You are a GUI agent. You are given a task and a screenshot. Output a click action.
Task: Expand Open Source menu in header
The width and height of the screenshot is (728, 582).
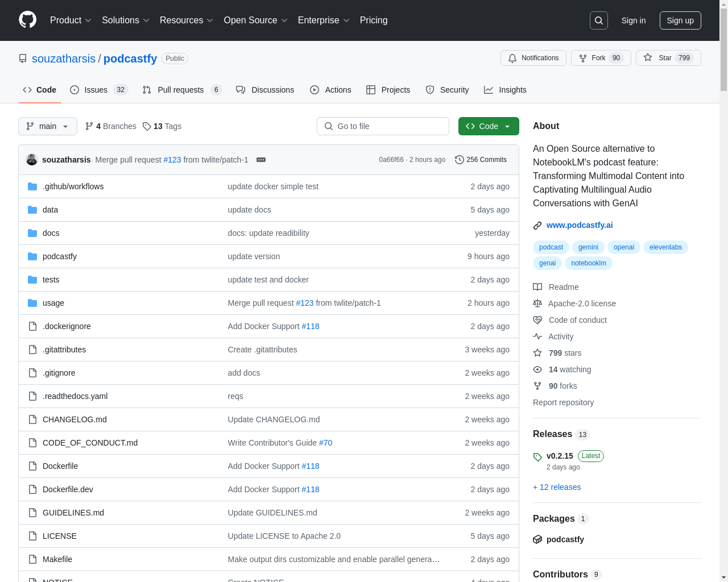(x=256, y=20)
